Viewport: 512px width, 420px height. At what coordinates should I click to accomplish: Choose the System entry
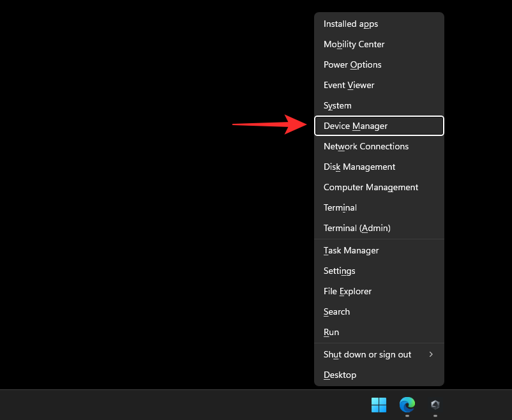[337, 105]
